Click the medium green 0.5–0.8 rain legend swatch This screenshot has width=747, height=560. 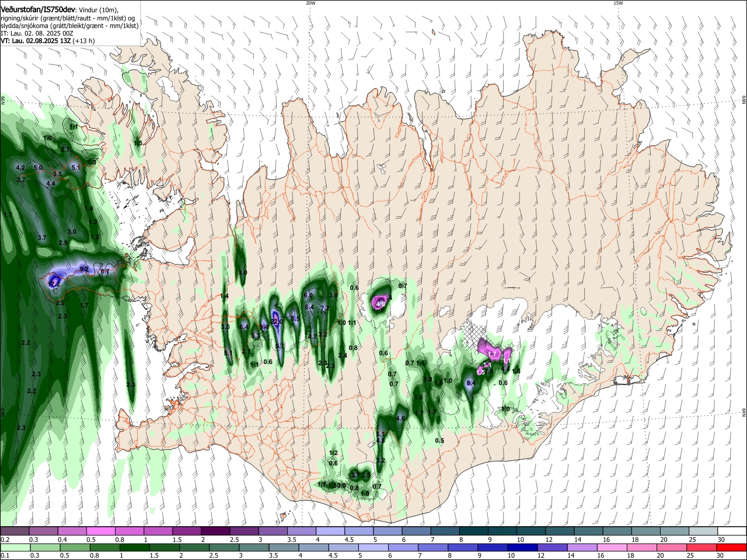pyautogui.click(x=75, y=548)
